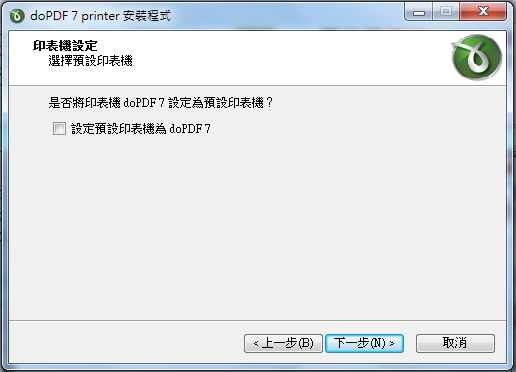The height and width of the screenshot is (372, 516).
Task: Click the right arrow on 下一步 button
Action: pos(392,344)
